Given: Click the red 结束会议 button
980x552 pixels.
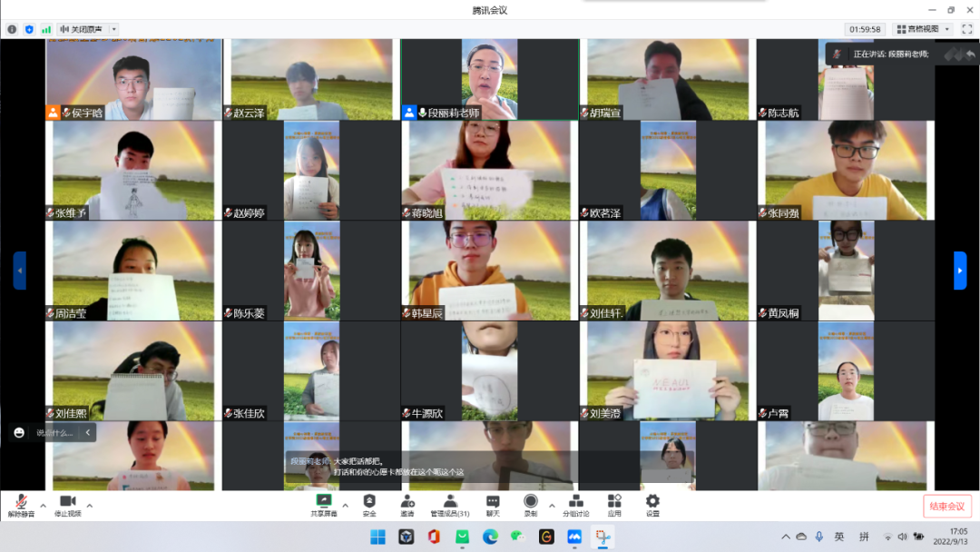Looking at the screenshot, I should pos(947,507).
